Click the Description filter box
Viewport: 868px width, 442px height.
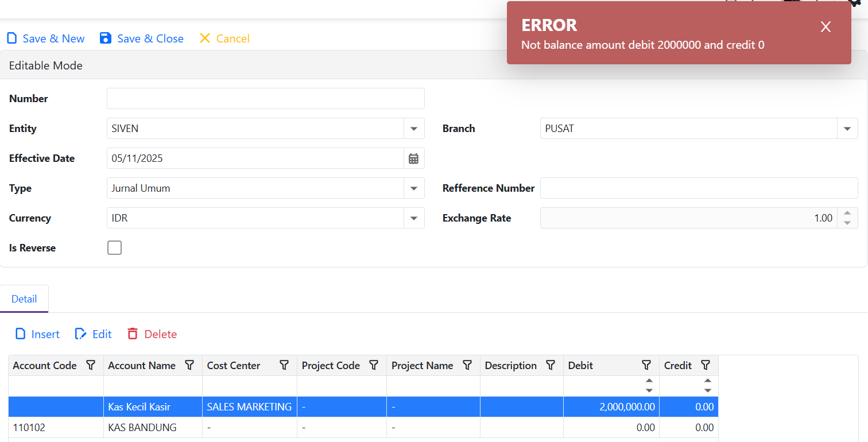pyautogui.click(x=522, y=386)
